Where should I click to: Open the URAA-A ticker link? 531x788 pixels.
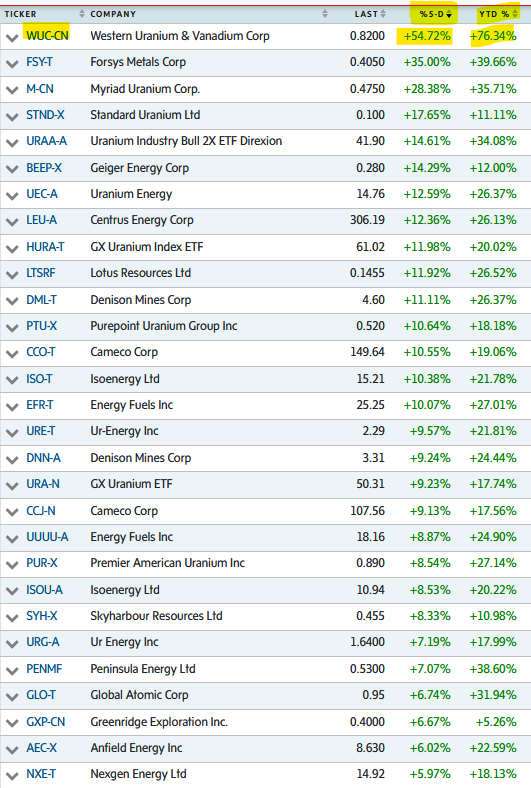coord(46,141)
